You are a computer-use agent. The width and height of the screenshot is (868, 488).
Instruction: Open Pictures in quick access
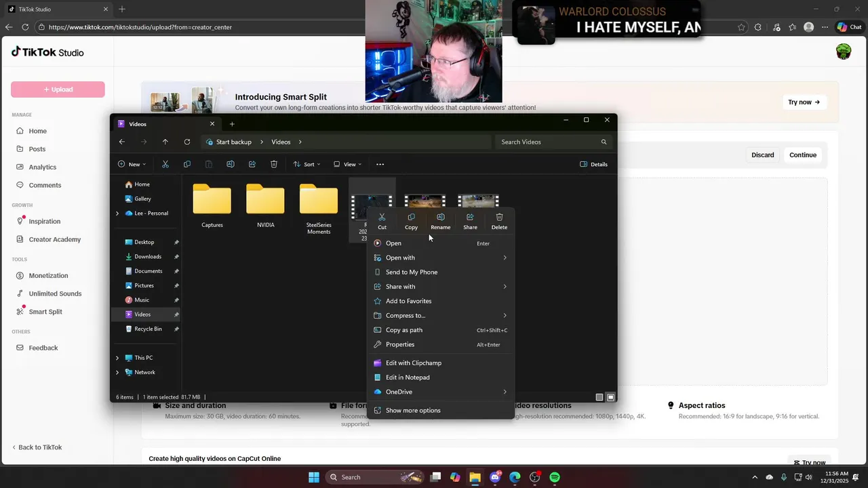click(144, 285)
